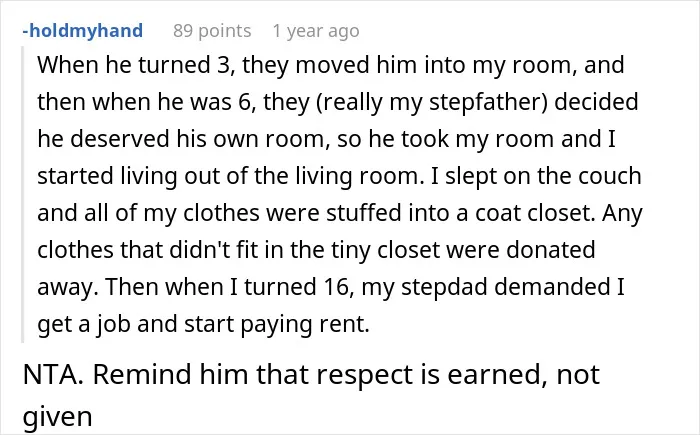The height and width of the screenshot is (435, 700).
Task: Click the line starting "clothes that didn't fit"
Action: click(x=316, y=250)
